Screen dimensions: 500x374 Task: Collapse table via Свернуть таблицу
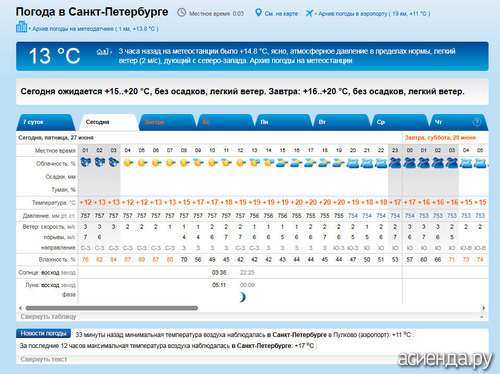(x=48, y=316)
